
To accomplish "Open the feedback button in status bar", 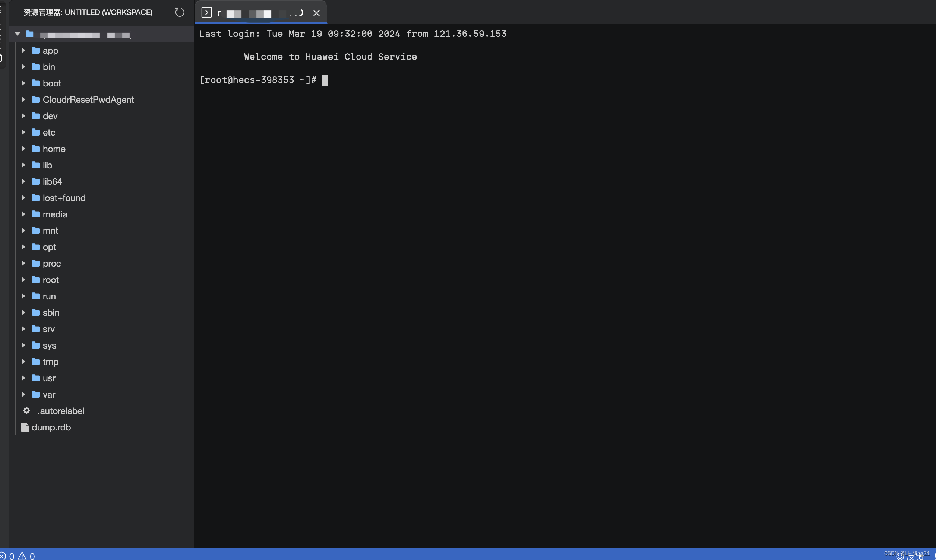I will (x=910, y=556).
